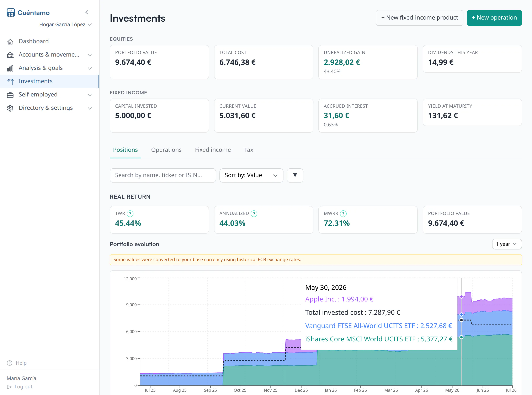Click the black total invested cost chart marker
532x395 pixels.
[x=461, y=320]
